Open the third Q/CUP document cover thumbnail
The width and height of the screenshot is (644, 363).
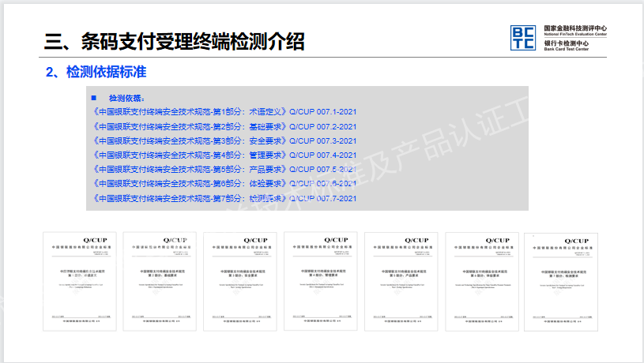(x=240, y=282)
